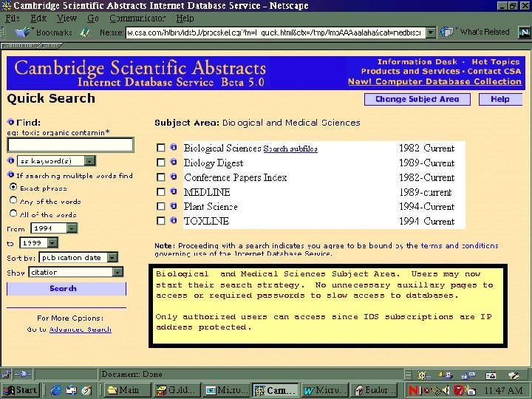Check the Biological Sciences database checkbox

(x=161, y=148)
